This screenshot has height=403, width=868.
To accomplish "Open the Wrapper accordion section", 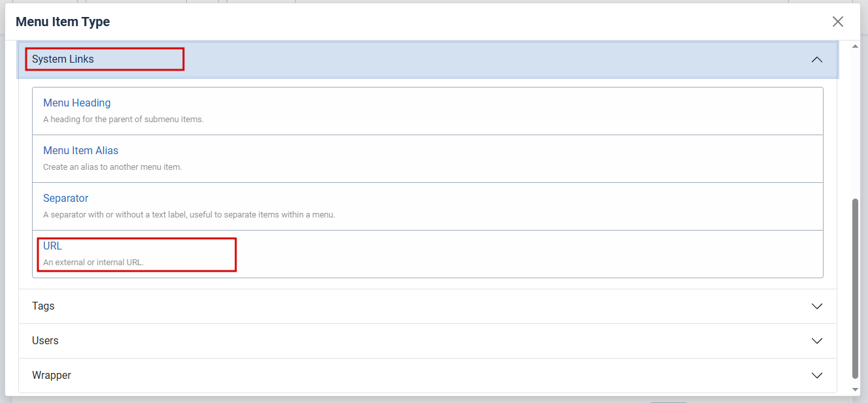I will (427, 376).
